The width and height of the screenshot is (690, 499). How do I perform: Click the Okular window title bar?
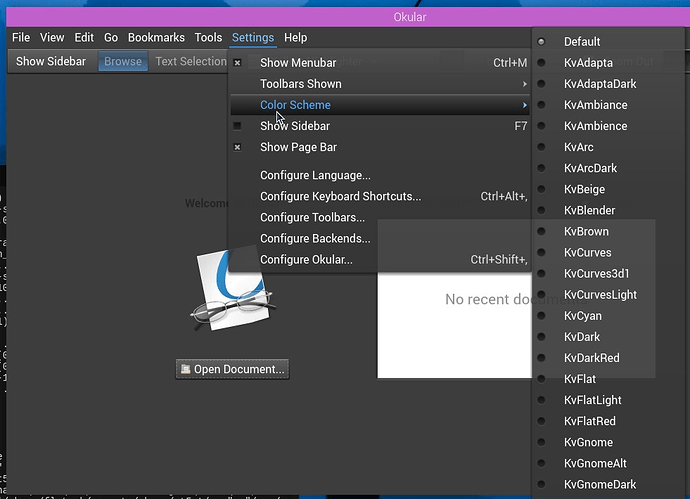pyautogui.click(x=348, y=17)
